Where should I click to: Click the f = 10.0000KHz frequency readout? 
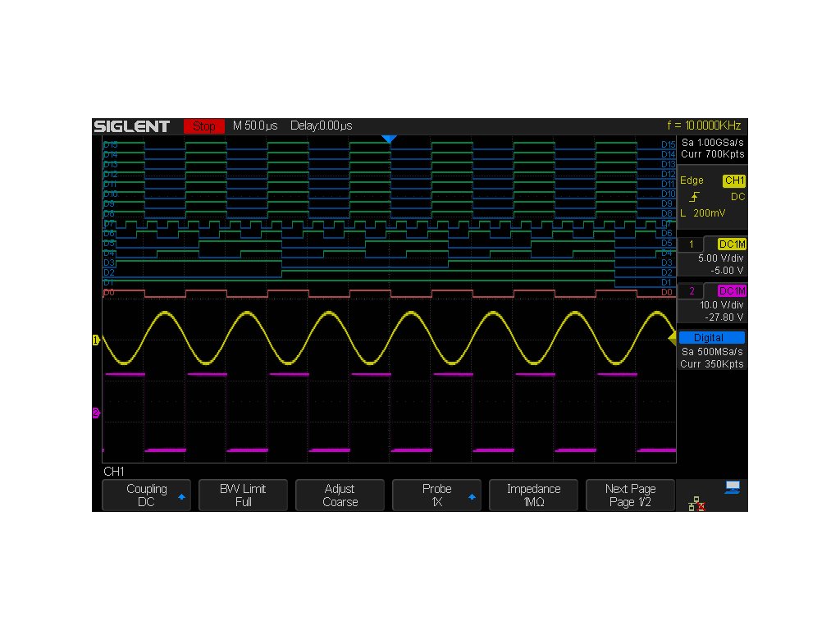pyautogui.click(x=704, y=126)
